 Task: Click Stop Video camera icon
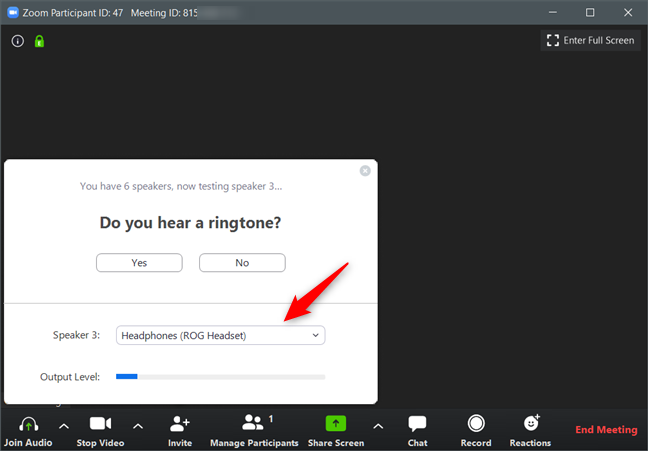tap(100, 424)
